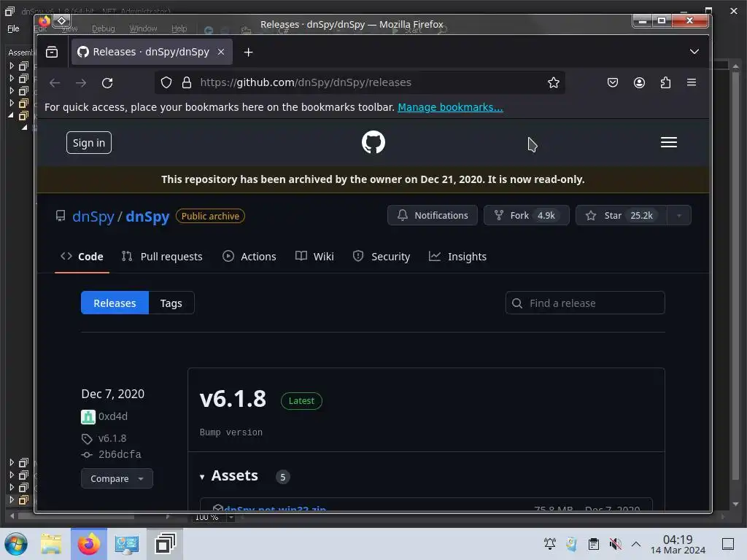Switch to Pull requests tab
Image resolution: width=747 pixels, height=560 pixels.
[x=162, y=257]
